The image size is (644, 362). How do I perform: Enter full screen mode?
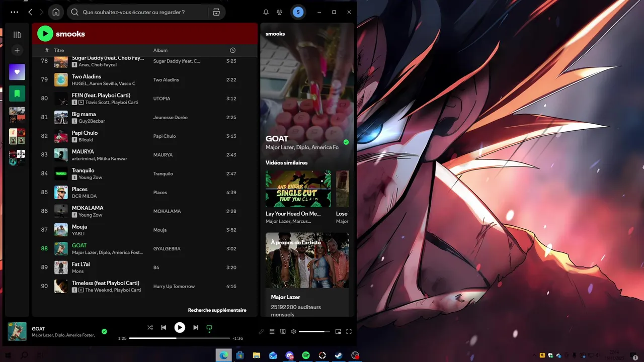(x=349, y=331)
